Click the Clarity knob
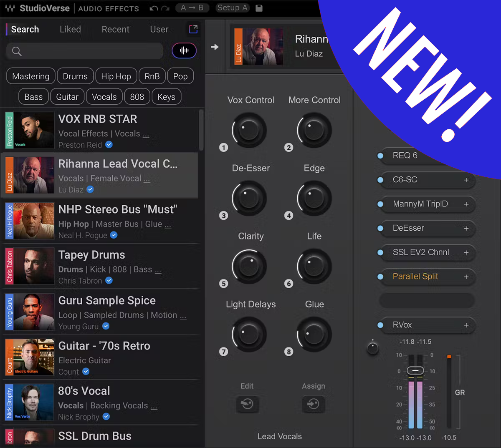The image size is (501, 448). coord(249,266)
